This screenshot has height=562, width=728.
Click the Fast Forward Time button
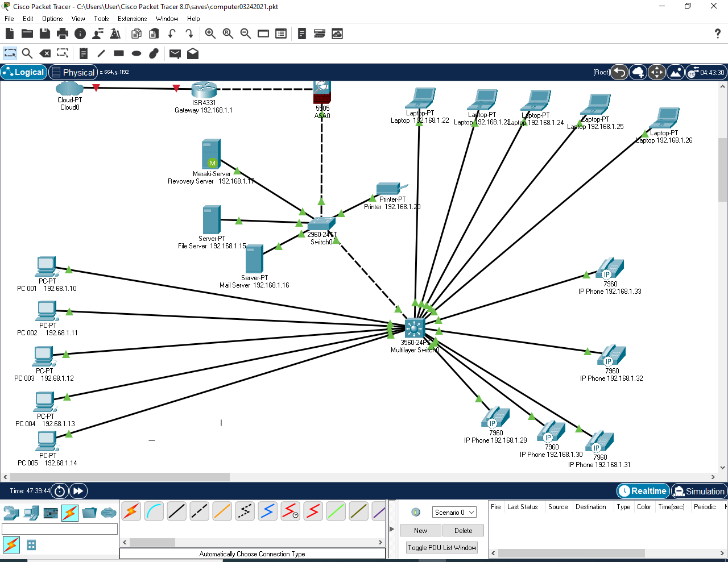tap(78, 491)
